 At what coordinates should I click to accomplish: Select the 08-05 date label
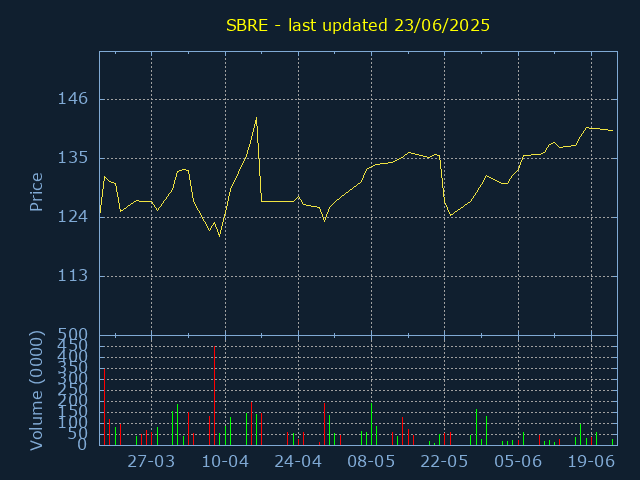[x=371, y=462]
